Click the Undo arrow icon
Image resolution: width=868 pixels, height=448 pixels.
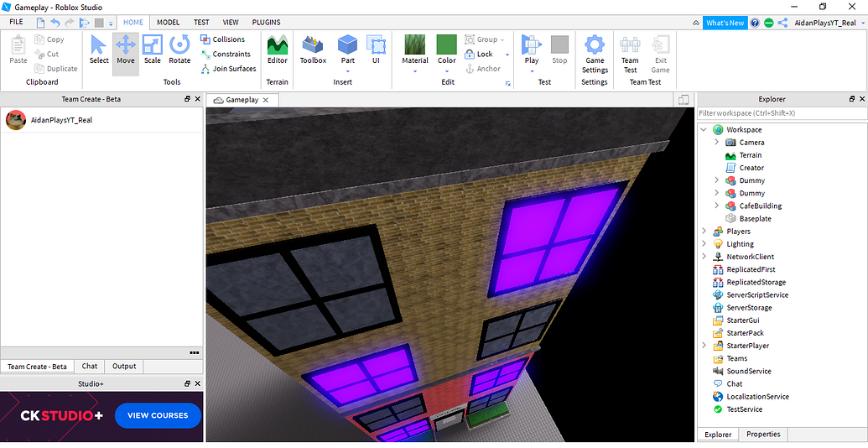click(x=55, y=23)
